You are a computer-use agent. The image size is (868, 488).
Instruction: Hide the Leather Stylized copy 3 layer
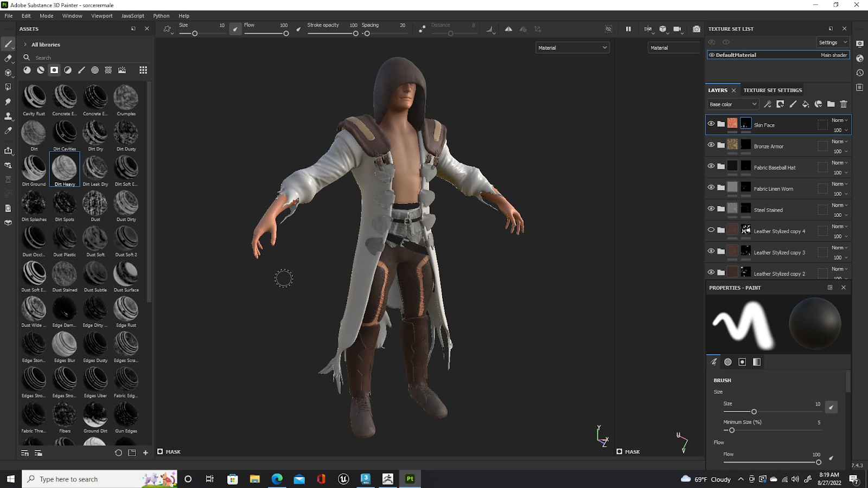tap(711, 251)
